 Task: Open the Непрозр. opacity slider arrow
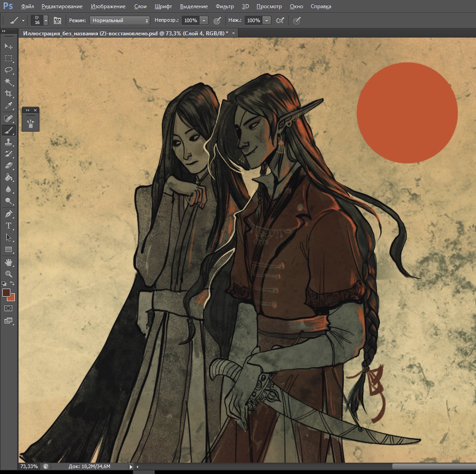pos(204,20)
